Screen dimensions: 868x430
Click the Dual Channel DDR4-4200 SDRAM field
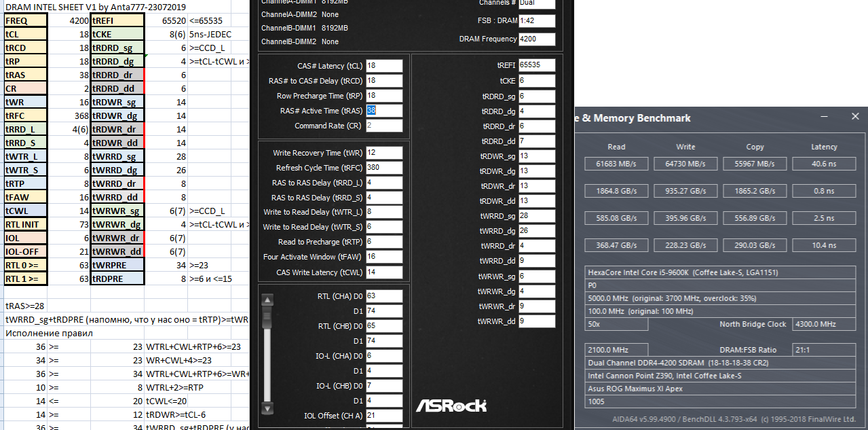[721, 363]
